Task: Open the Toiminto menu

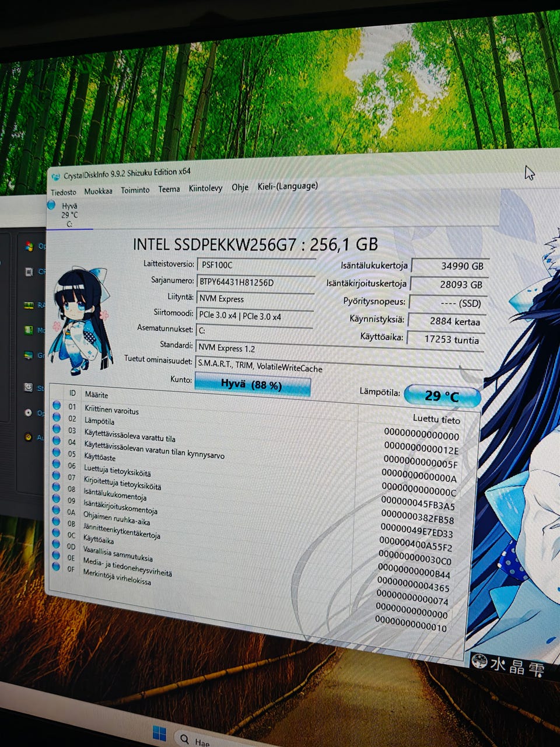Action: (x=135, y=190)
